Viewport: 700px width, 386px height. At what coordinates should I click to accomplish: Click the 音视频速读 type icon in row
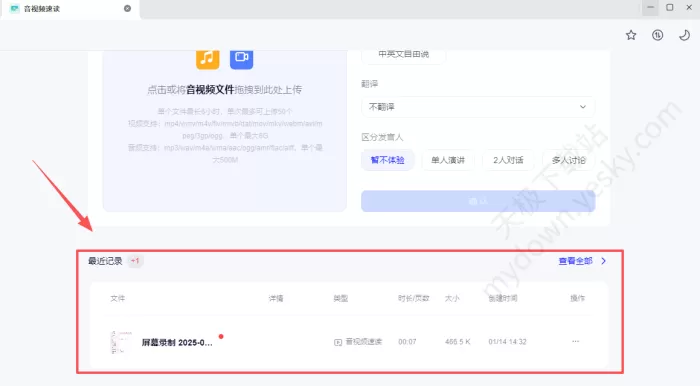[338, 342]
